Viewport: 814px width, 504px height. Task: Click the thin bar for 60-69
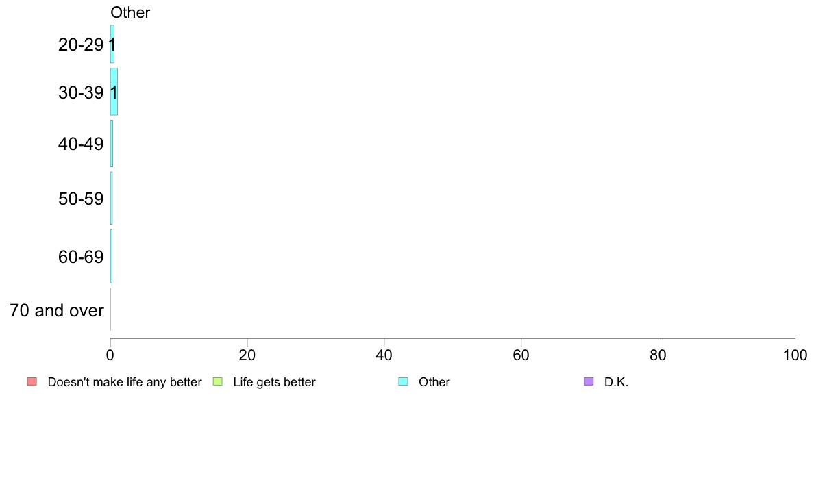(111, 256)
